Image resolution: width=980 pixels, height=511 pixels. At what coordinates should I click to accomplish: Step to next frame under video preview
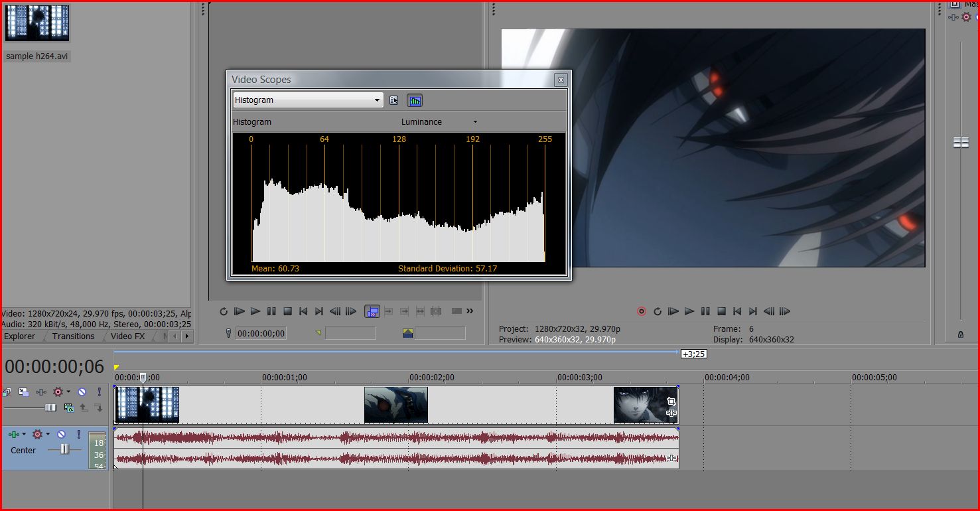point(785,311)
